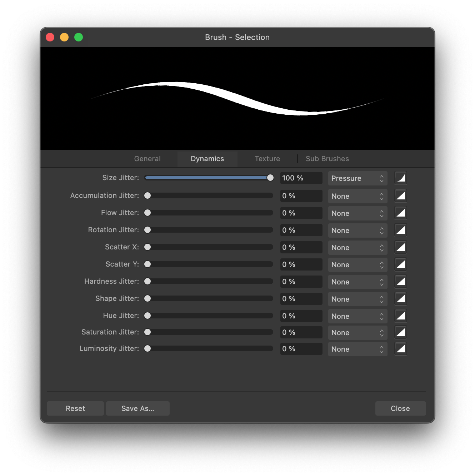Viewport: 475px width, 476px height.
Task: Open the Shape Jitter controller dropdown
Action: 357,299
